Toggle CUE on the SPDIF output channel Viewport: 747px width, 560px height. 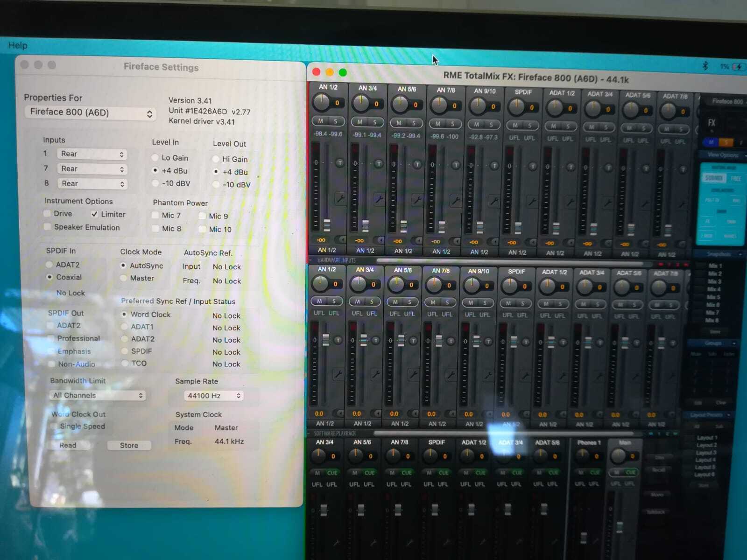[x=444, y=473]
